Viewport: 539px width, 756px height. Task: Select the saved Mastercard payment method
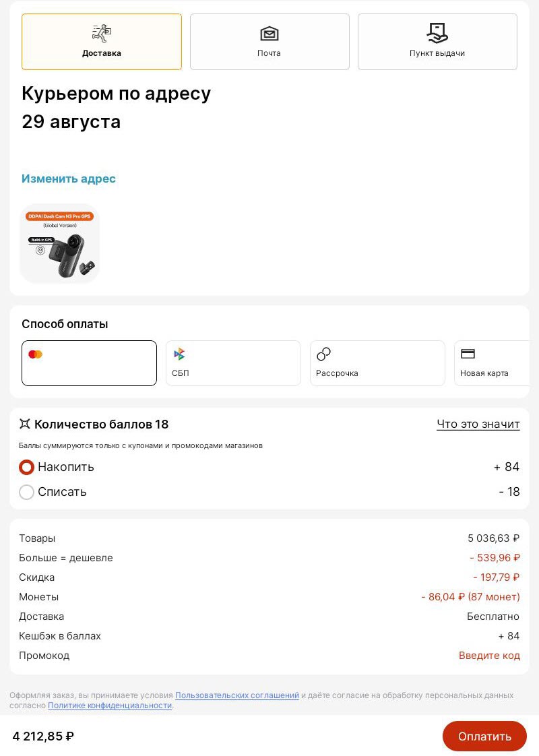coord(89,363)
